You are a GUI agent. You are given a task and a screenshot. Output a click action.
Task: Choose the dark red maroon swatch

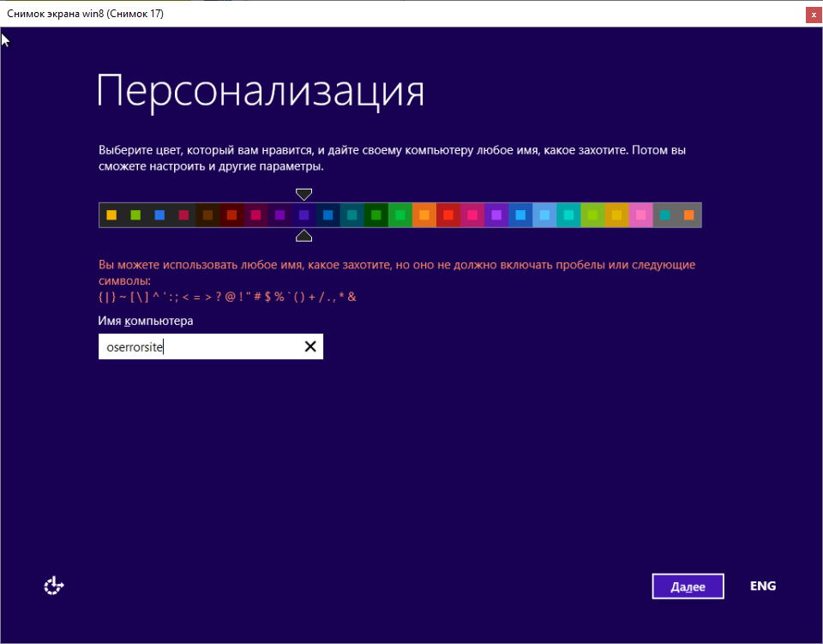231,215
